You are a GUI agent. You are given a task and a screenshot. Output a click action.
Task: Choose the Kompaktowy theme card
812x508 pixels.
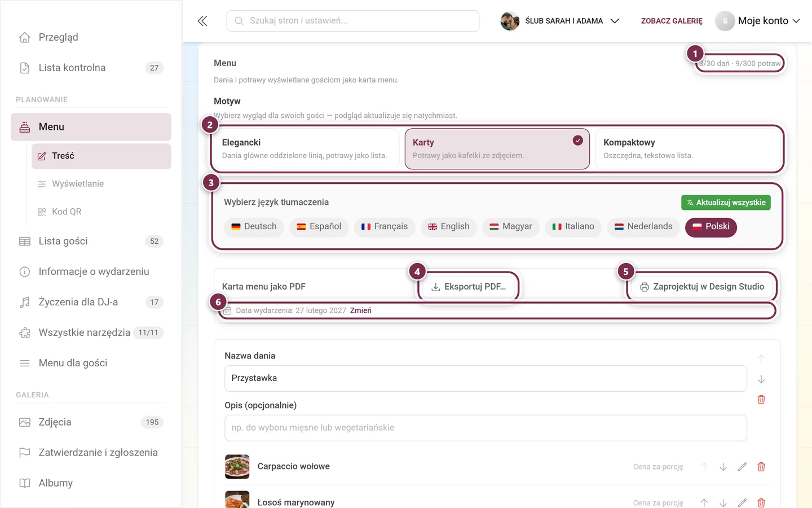pos(688,148)
